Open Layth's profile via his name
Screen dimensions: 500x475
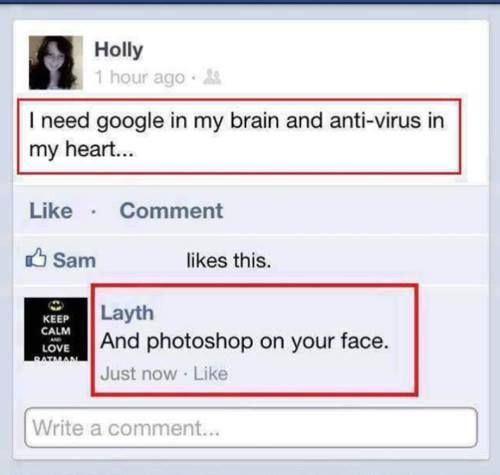point(127,313)
